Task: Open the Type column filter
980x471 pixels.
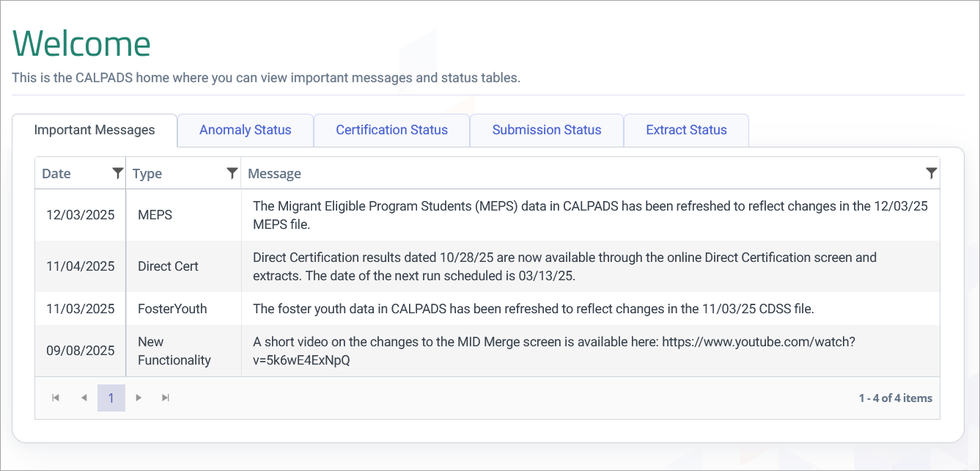Action: pos(232,173)
